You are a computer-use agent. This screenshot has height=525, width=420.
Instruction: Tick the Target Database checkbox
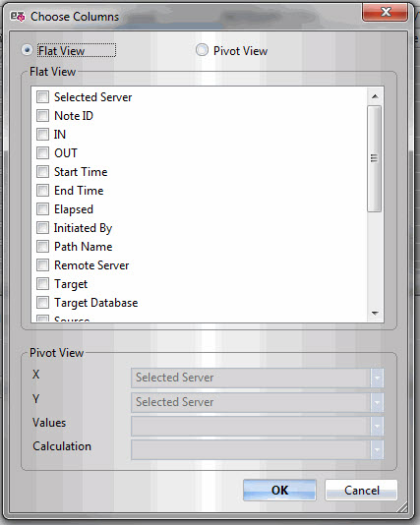[42, 303]
